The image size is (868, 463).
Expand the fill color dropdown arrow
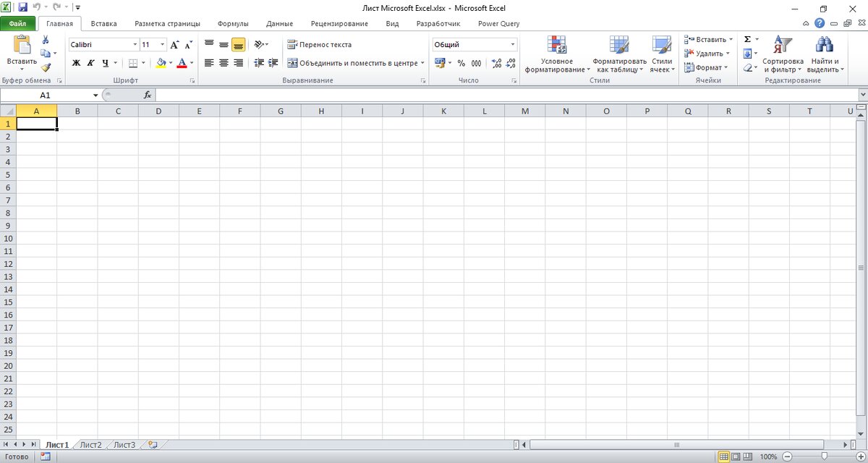[171, 64]
